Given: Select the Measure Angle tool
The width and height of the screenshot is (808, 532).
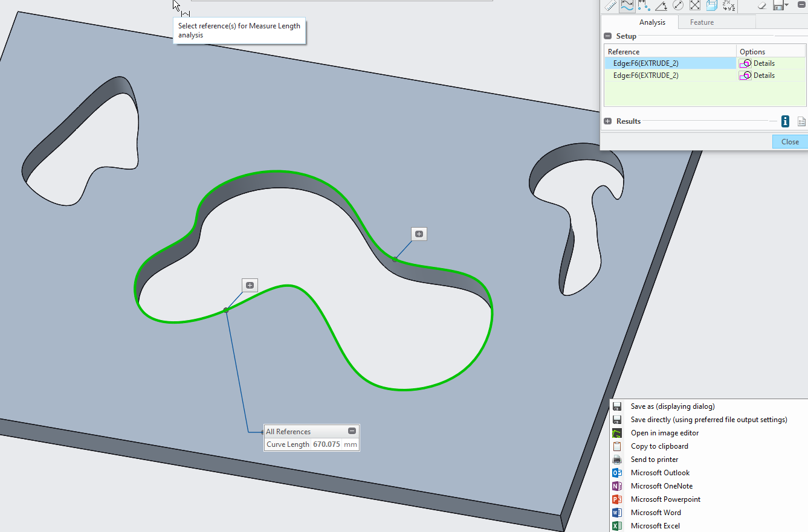Looking at the screenshot, I should coord(660,6).
